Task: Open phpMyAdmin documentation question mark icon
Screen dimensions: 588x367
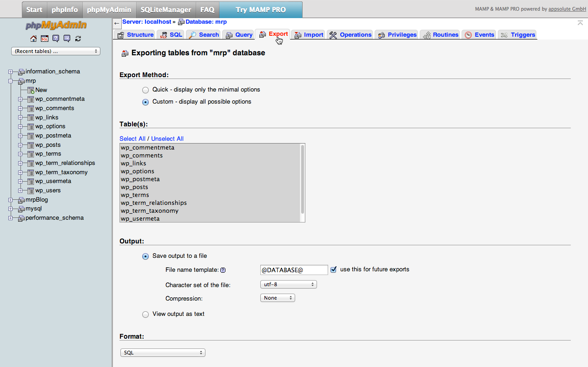Action: (x=55, y=39)
